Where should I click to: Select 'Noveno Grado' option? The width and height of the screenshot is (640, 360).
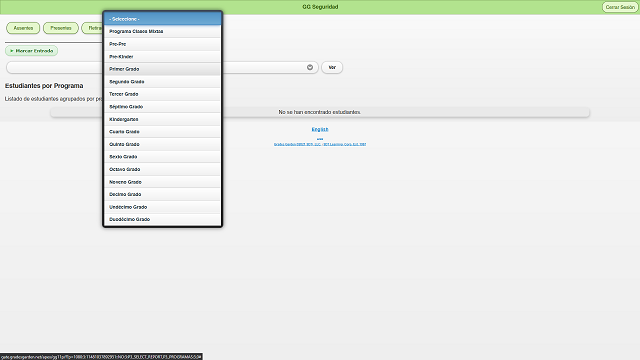click(x=162, y=182)
